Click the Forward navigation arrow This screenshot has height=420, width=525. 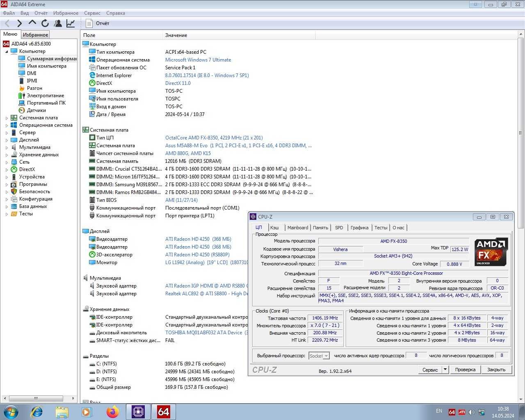coord(19,23)
